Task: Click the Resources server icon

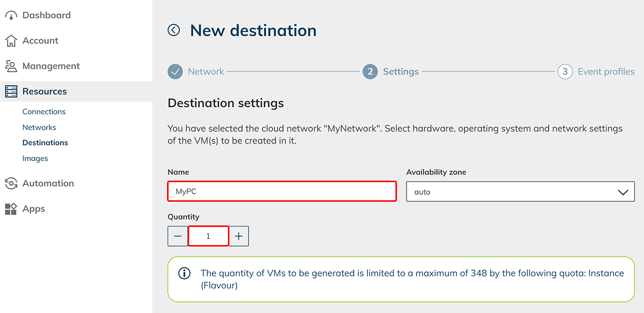Action: [11, 92]
